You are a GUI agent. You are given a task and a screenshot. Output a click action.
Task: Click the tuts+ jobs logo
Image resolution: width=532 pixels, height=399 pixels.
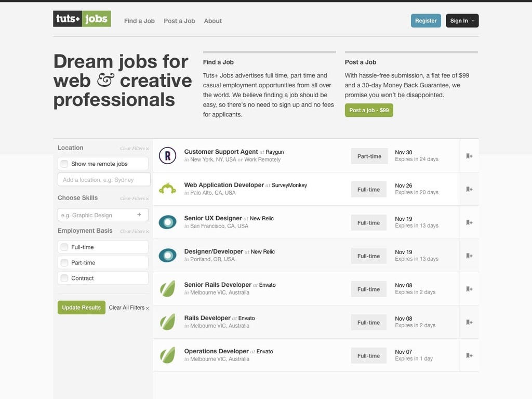(x=82, y=19)
